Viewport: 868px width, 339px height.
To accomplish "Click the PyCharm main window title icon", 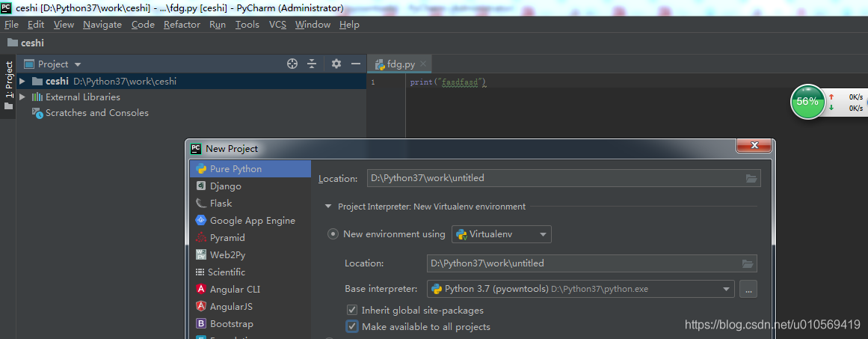I will tap(6, 7).
